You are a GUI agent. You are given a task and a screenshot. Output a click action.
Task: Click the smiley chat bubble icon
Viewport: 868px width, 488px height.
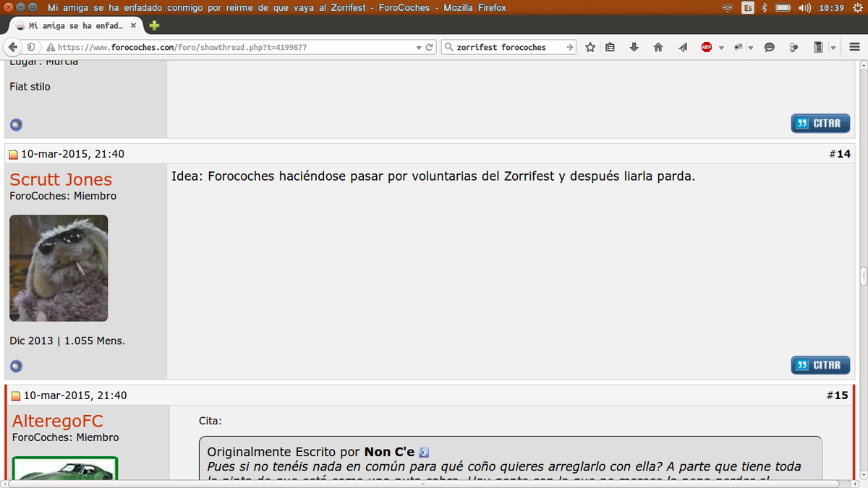click(769, 47)
